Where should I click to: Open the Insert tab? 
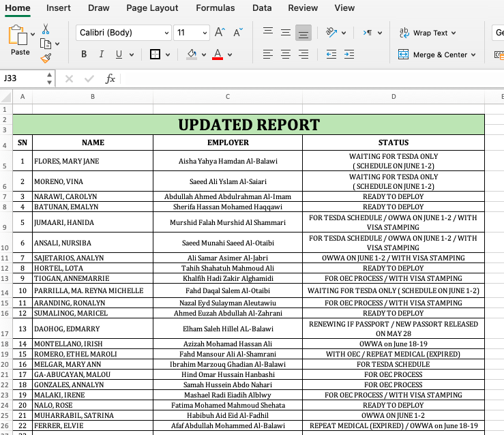coord(58,8)
